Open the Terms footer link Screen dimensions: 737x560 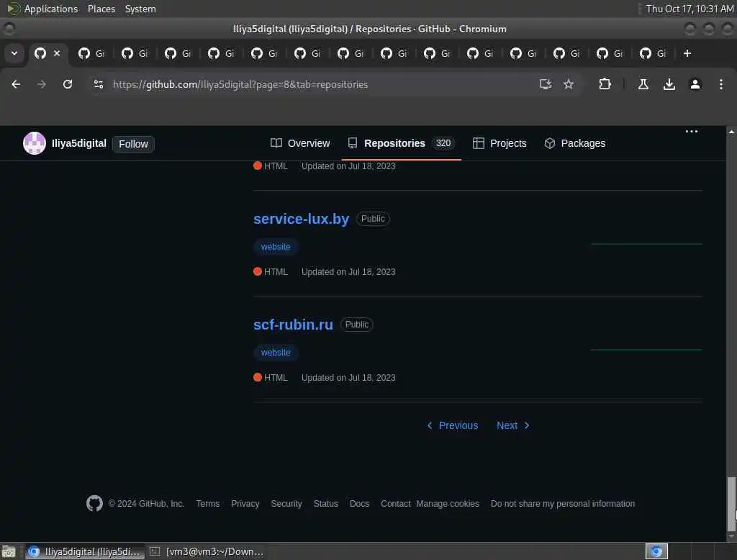pyautogui.click(x=207, y=504)
